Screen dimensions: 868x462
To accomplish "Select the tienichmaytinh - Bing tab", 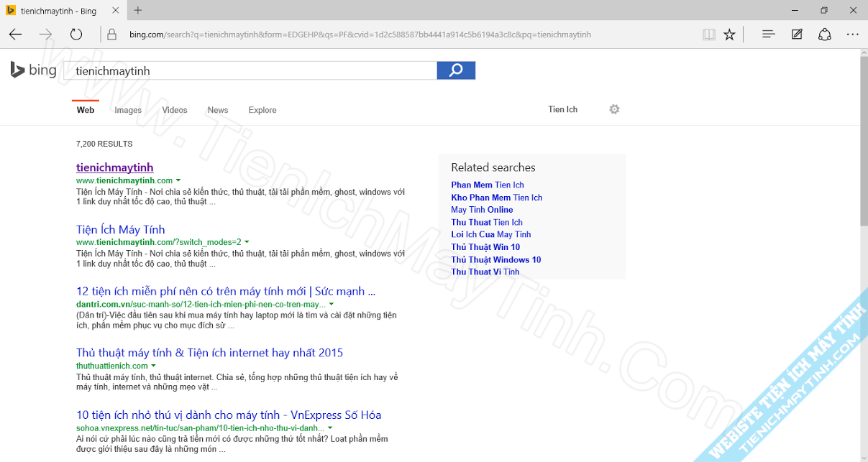I will pos(64,10).
